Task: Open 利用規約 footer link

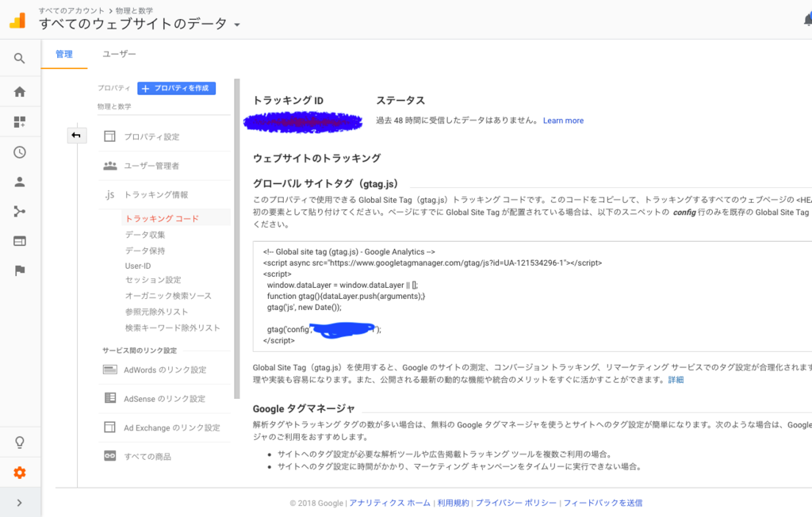Action: (453, 503)
